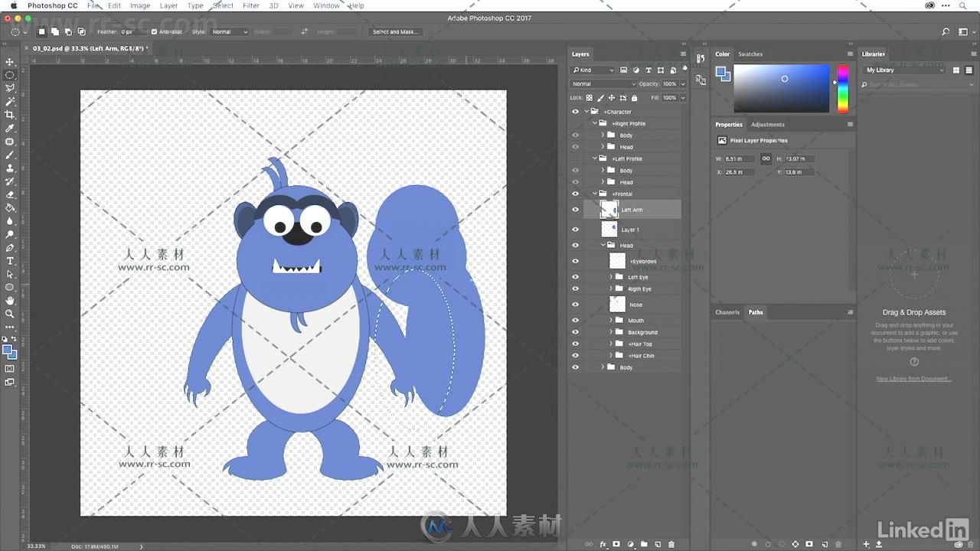Click the foreground color swatch in toolbar
This screenshot has width=980, height=551.
(x=8, y=350)
